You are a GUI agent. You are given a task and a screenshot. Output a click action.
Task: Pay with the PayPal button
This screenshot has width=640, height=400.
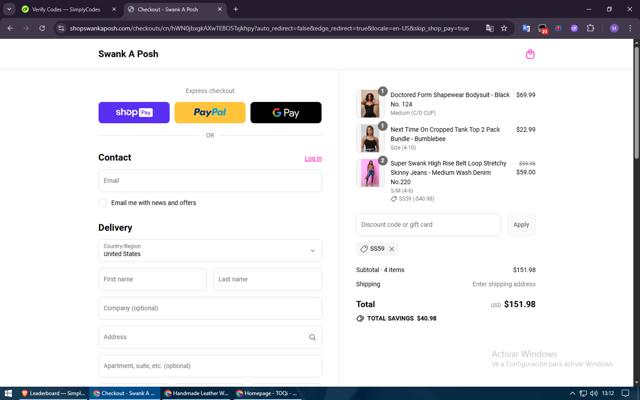pyautogui.click(x=210, y=112)
